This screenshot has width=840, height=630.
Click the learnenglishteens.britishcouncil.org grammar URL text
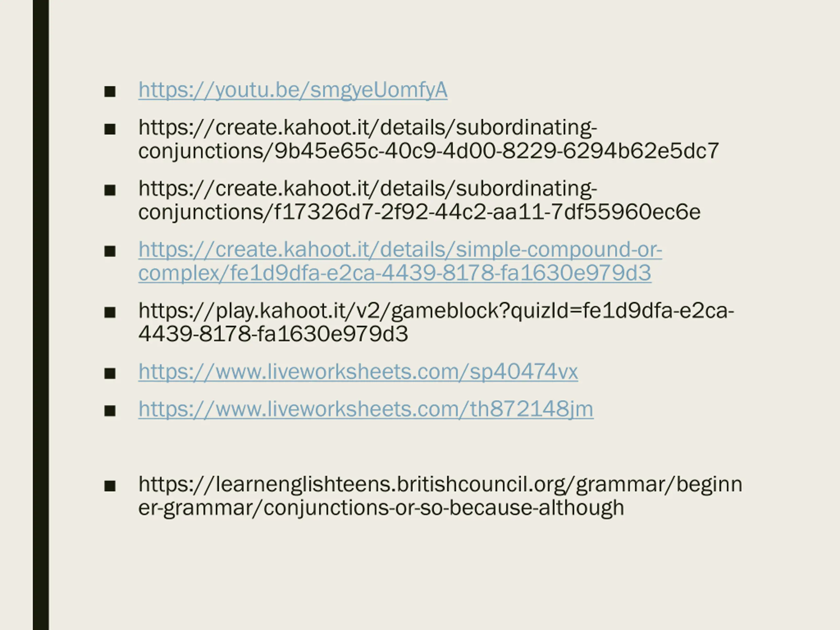[440, 496]
